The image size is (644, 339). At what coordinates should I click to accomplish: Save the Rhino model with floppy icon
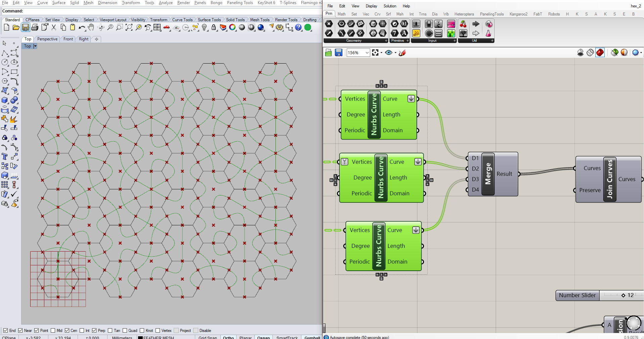coord(26,28)
